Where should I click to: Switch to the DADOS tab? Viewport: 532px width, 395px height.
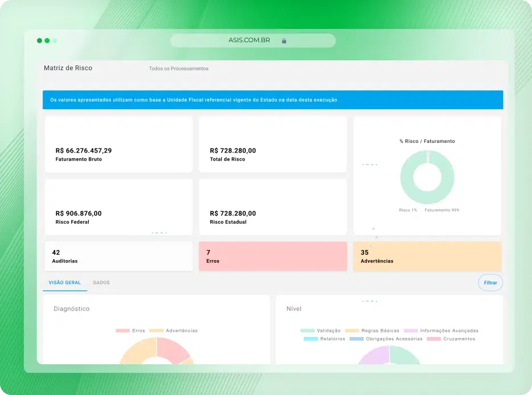point(101,282)
